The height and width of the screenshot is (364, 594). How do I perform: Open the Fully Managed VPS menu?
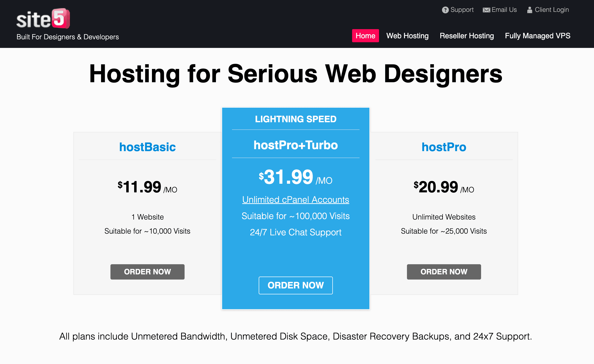[x=537, y=36]
